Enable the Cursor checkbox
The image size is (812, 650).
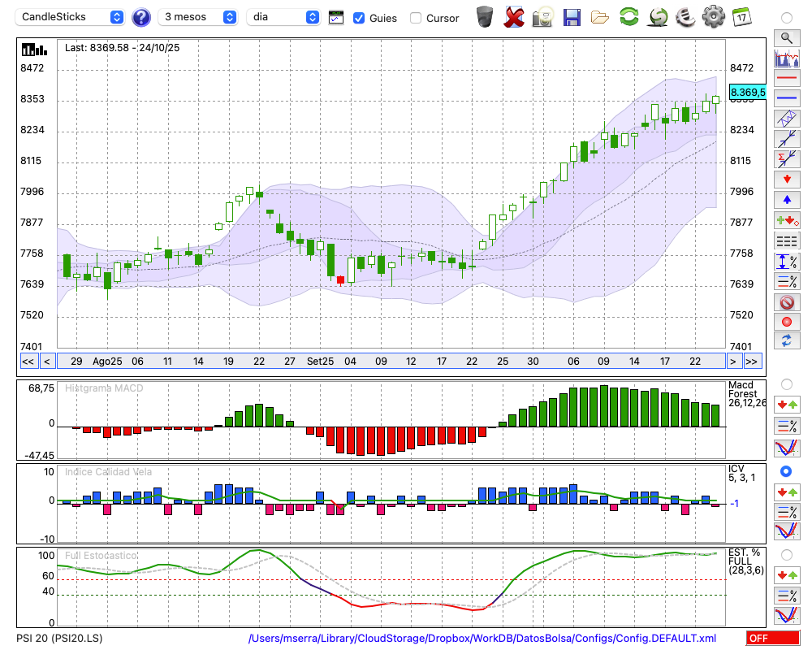416,18
